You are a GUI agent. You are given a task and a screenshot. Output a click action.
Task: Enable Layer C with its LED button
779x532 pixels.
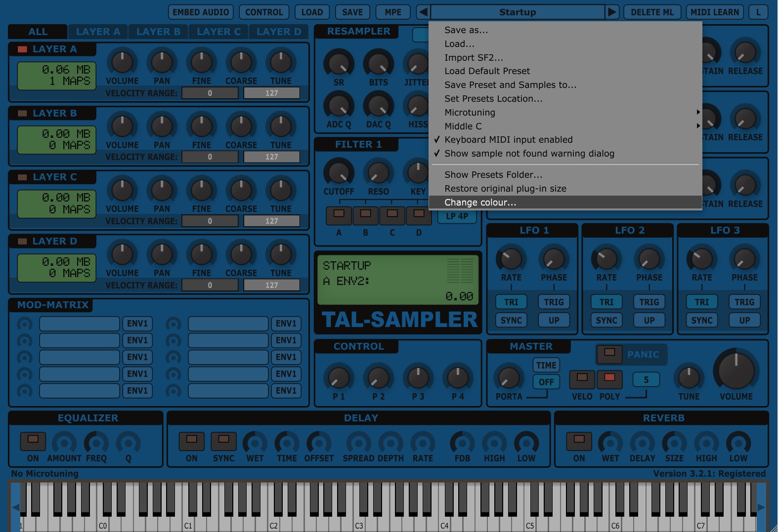coord(22,177)
